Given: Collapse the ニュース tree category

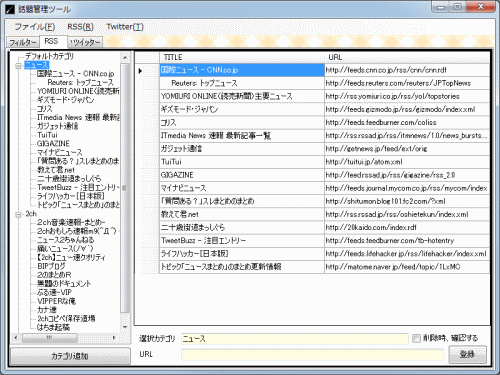Looking at the screenshot, I should pyautogui.click(x=18, y=66).
